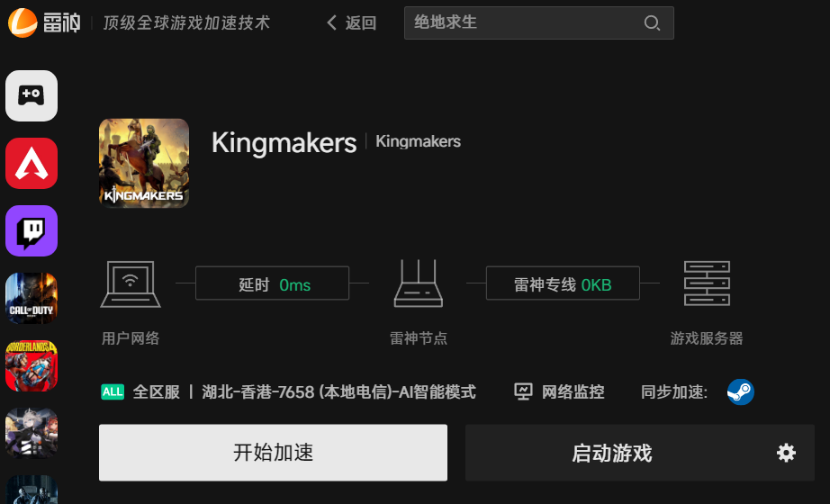Screen dimensions: 830x504
Task: Select the anime game icon in sidebar
Action: pos(32,433)
